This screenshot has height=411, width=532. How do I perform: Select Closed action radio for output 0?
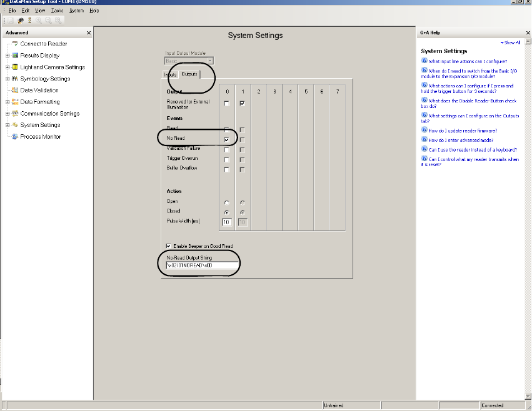[x=227, y=212]
